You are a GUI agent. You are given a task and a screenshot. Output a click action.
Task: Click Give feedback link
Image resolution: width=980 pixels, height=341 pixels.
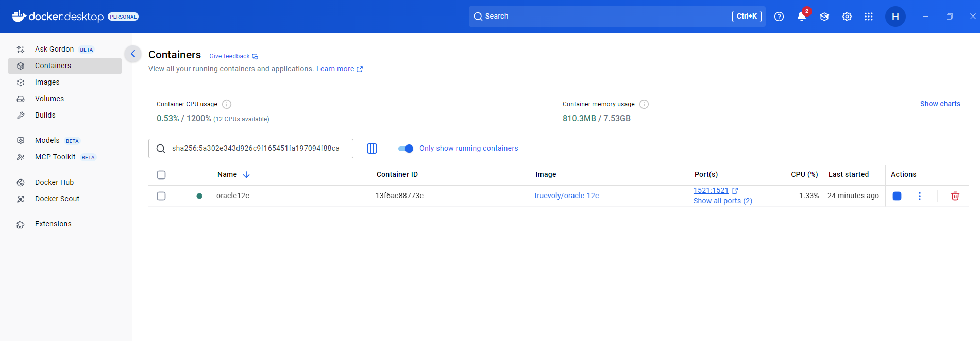(229, 56)
